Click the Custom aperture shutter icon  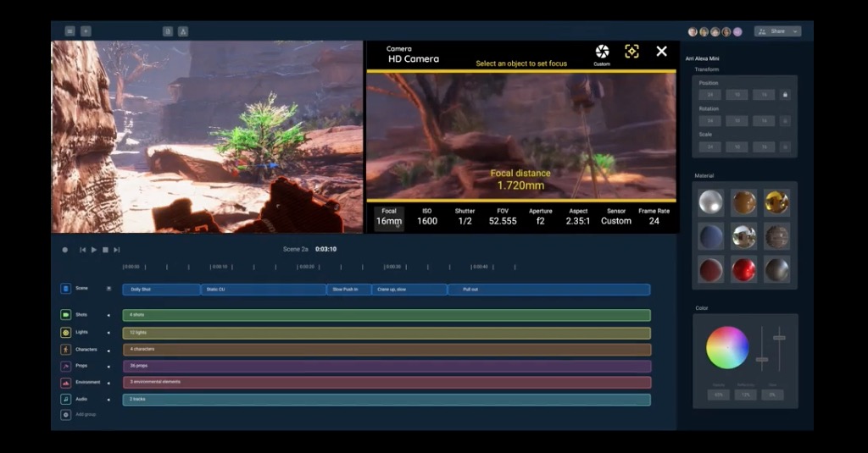click(x=602, y=52)
